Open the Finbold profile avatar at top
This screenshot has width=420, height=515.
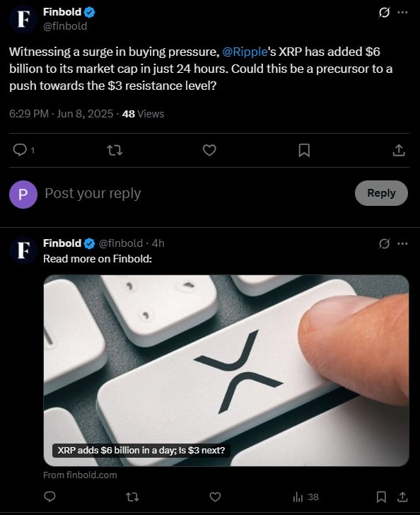(23, 19)
